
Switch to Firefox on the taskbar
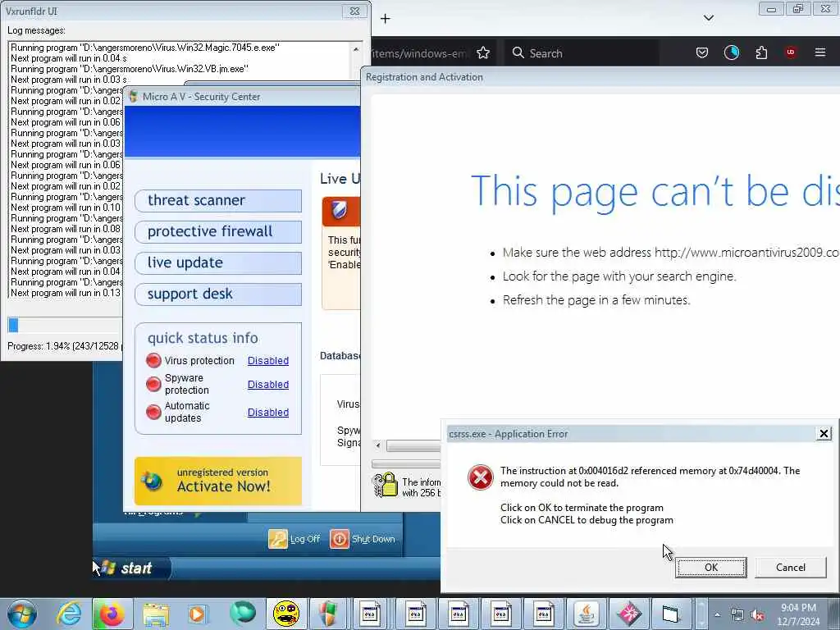pyautogui.click(x=112, y=614)
